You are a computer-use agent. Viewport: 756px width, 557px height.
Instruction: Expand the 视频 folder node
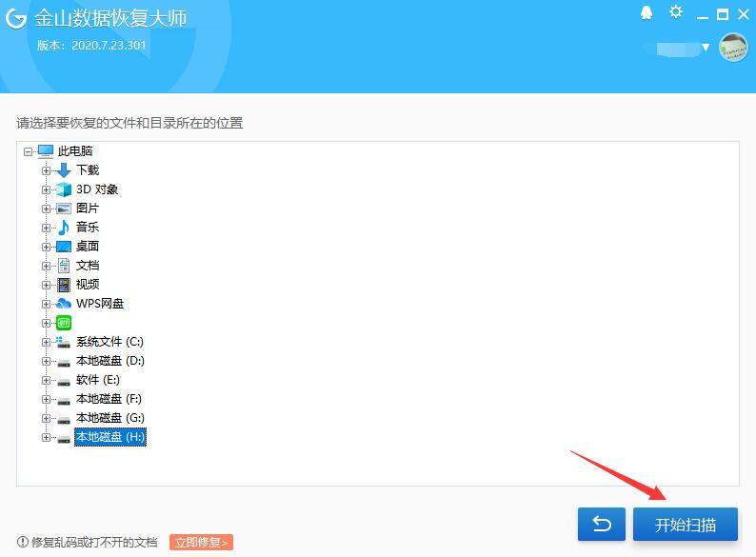[x=46, y=285]
